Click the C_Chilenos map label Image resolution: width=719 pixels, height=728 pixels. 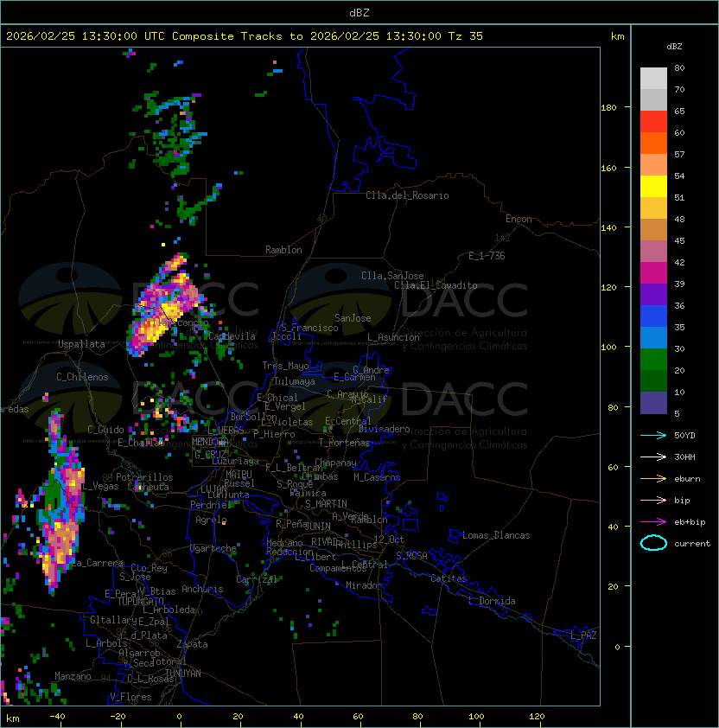click(x=82, y=377)
